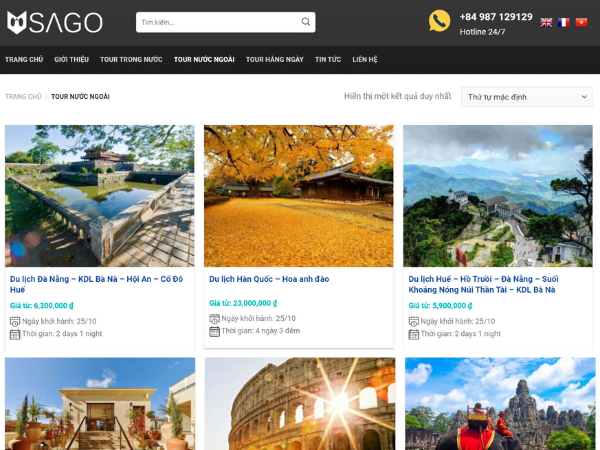Image resolution: width=600 pixels, height=450 pixels.
Task: Click the yellow phone hotline icon
Action: [x=439, y=21]
